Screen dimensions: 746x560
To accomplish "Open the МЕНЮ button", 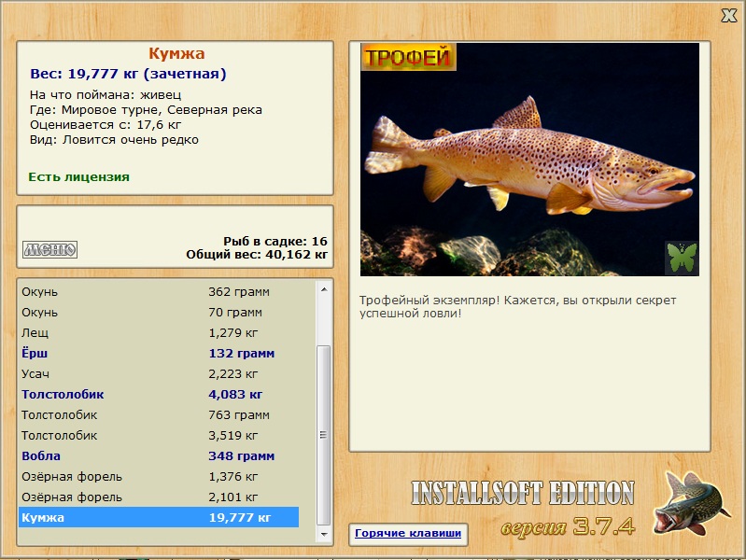I will (49, 249).
